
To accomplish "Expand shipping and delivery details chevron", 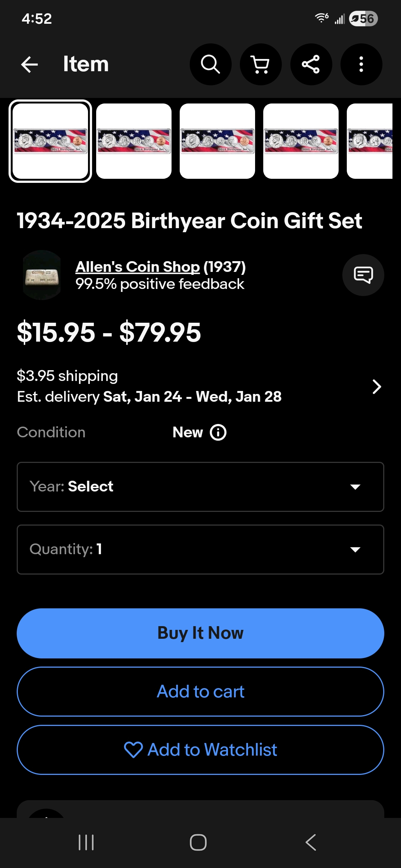I will (x=376, y=387).
